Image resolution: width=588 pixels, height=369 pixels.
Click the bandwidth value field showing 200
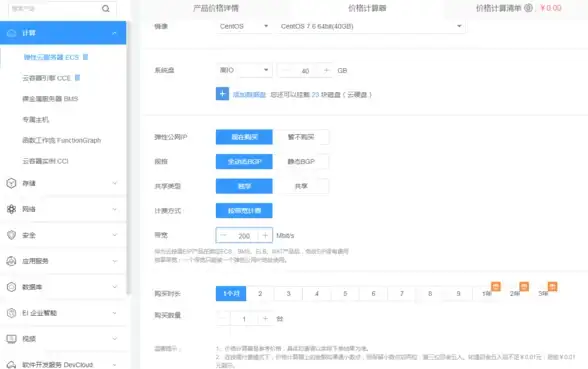tap(244, 236)
